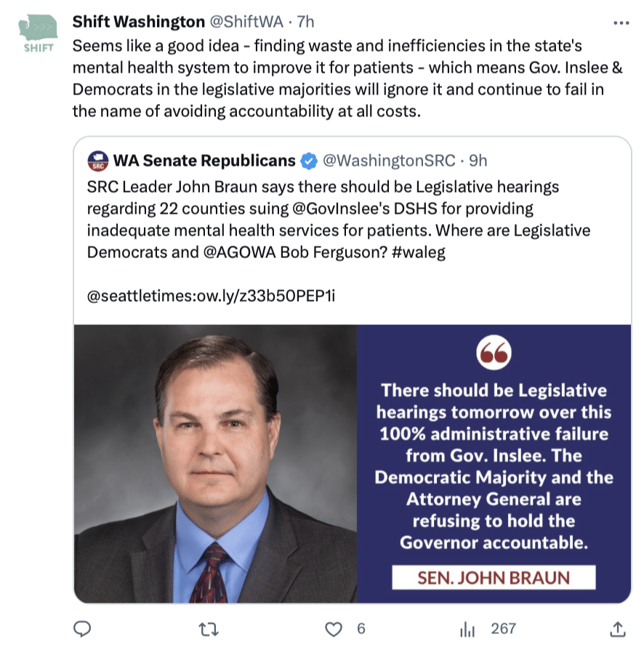Click the blue verified badge
This screenshot has height=650, width=644.
click(309, 161)
